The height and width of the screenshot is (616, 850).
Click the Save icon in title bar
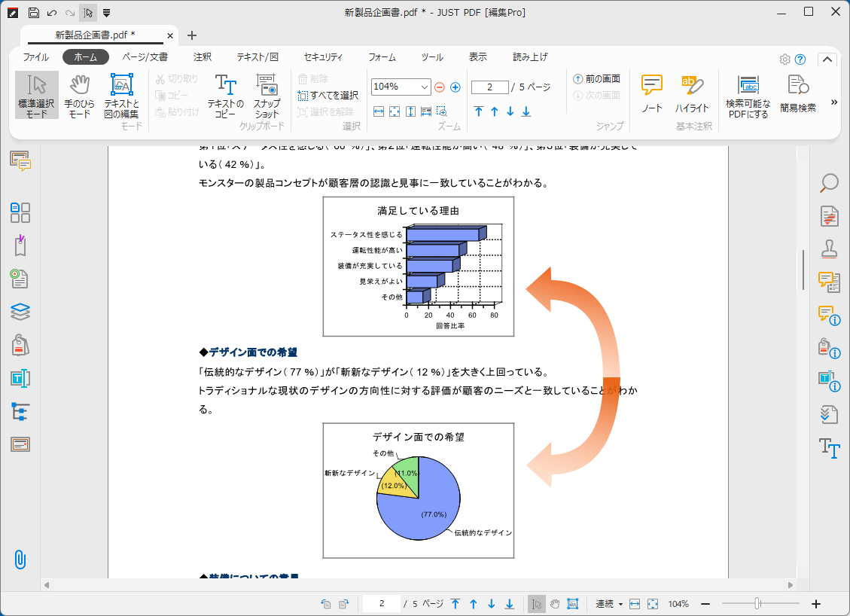click(33, 13)
